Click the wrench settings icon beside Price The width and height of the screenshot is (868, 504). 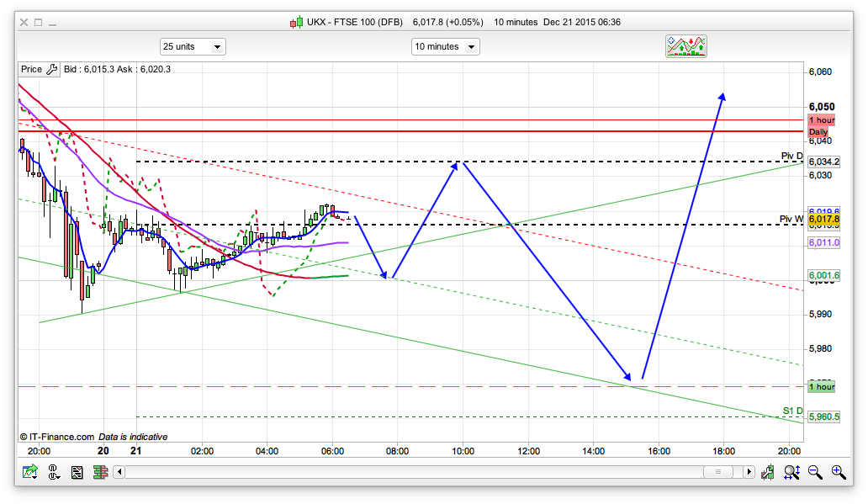point(51,70)
